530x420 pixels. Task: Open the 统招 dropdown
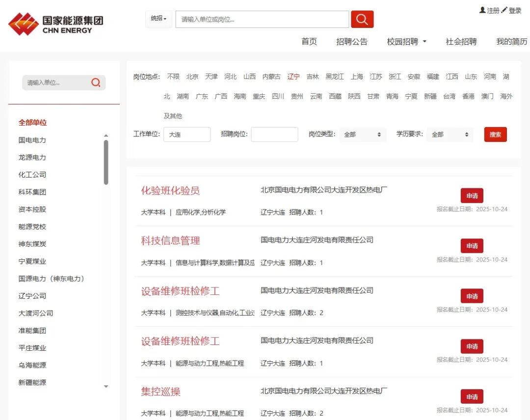[158, 19]
